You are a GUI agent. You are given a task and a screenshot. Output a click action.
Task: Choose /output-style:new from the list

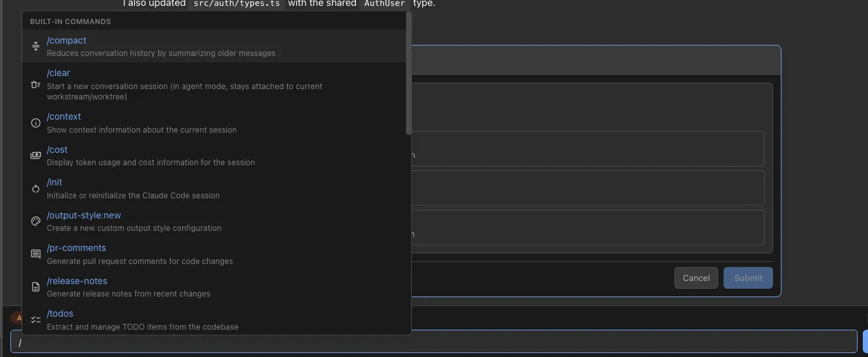84,215
